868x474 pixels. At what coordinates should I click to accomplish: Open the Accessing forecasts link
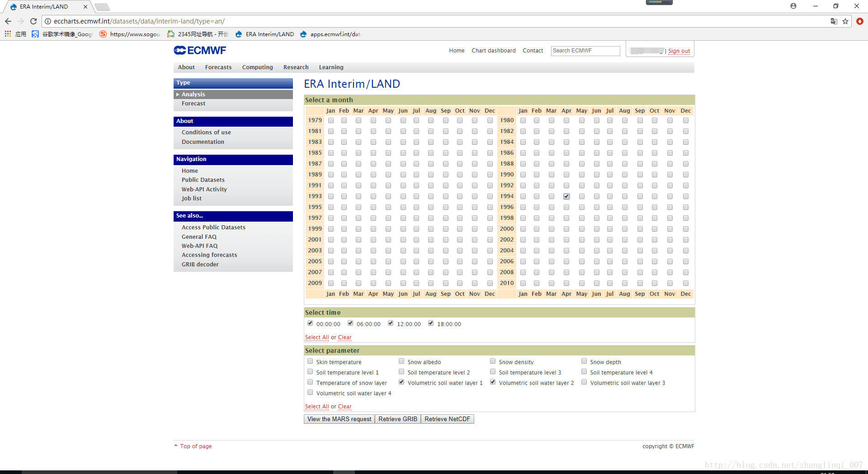[x=209, y=255]
